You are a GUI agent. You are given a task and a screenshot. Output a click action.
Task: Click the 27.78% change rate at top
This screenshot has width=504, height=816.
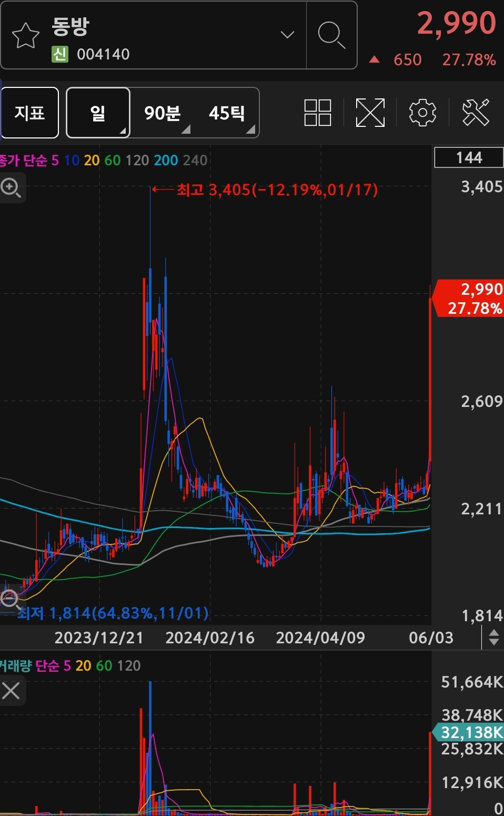(x=469, y=60)
